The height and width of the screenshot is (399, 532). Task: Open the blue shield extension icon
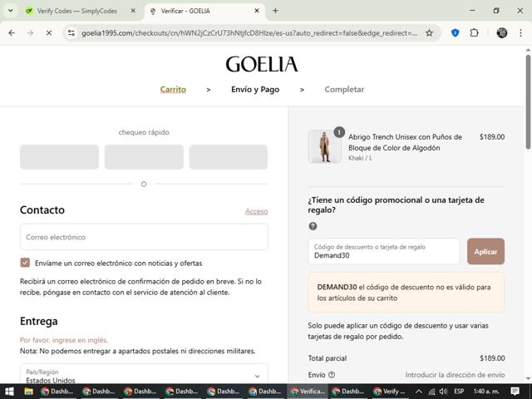456,33
